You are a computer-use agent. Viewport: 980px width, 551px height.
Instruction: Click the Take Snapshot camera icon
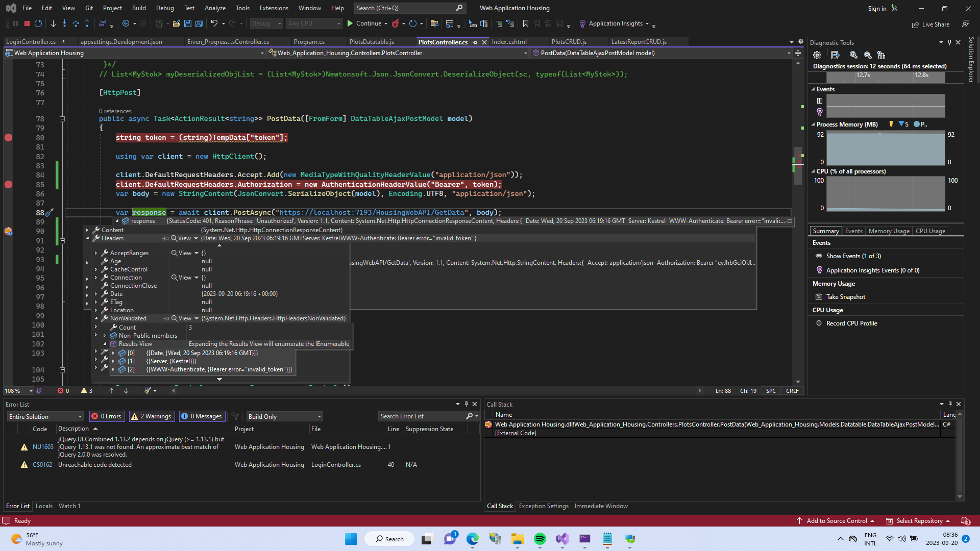tap(819, 297)
